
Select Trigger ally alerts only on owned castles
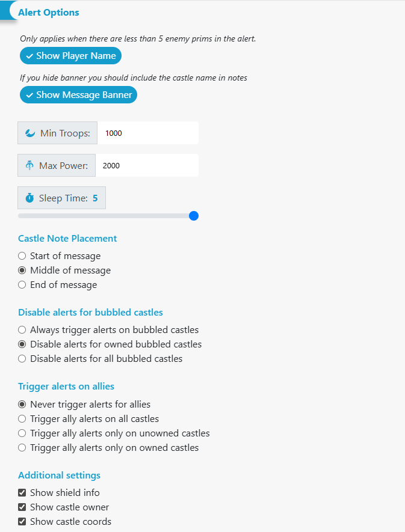(x=22, y=447)
